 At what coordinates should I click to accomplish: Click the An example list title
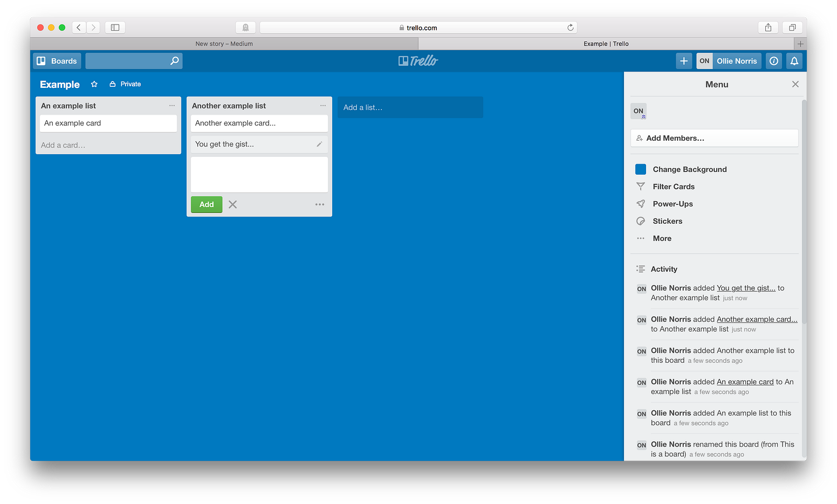pyautogui.click(x=69, y=106)
